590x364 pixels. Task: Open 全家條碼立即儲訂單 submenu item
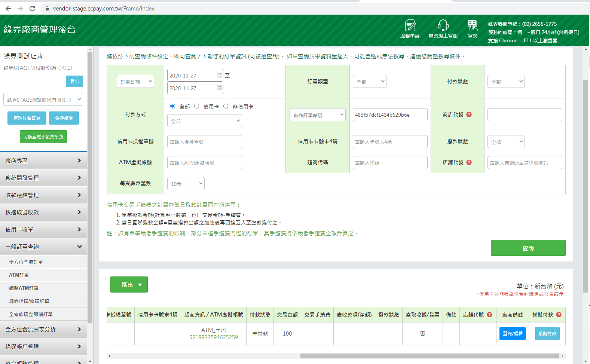coord(43,314)
